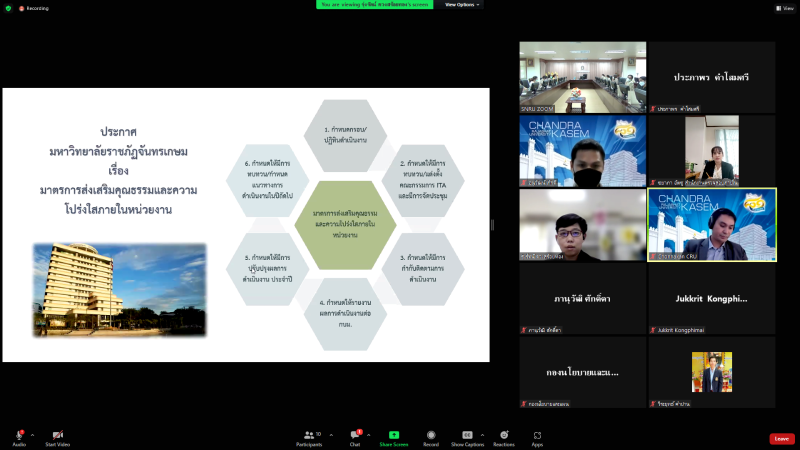Unmute microphone using the Audio icon
Viewport: 800px width, 450px height.
click(x=19, y=436)
